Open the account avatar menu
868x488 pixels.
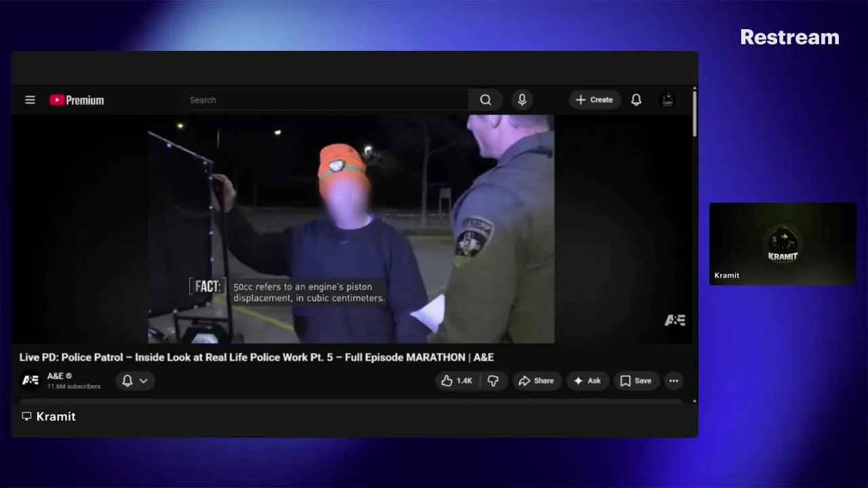[667, 100]
